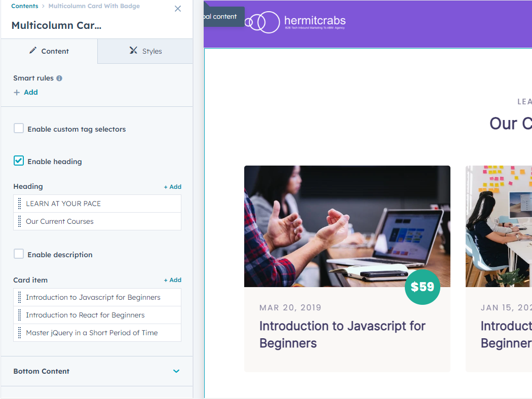
Task: Click drag handle beside Introduction to React item
Action: coord(20,315)
